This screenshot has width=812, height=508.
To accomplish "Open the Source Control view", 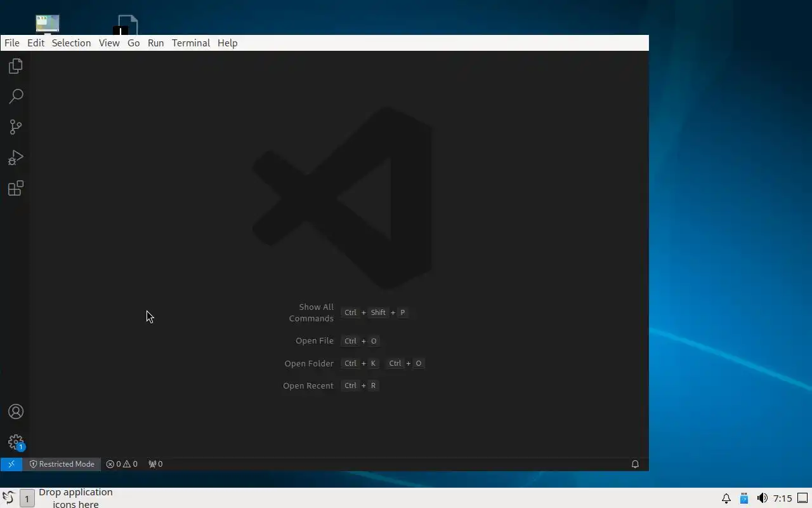I will tap(16, 127).
